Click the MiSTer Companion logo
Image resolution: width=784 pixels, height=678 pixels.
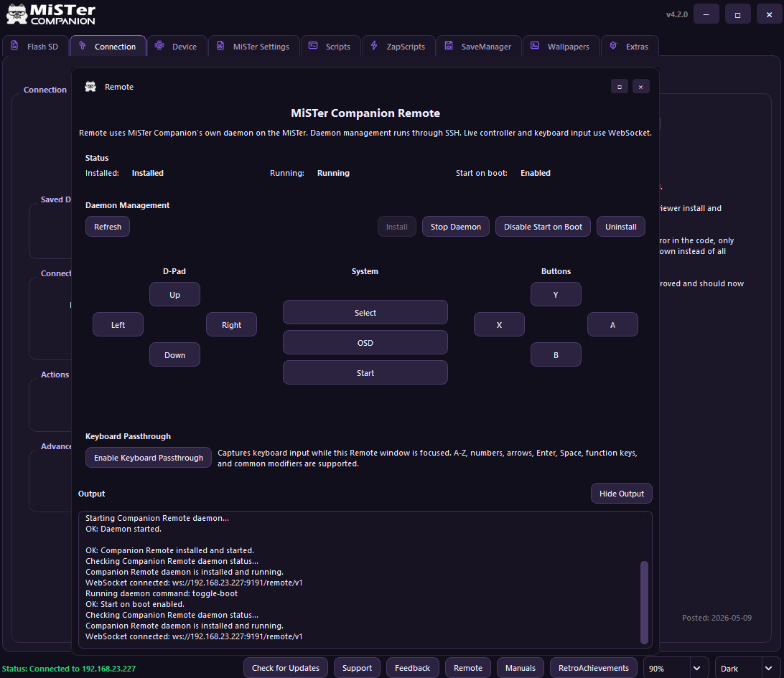(x=50, y=14)
